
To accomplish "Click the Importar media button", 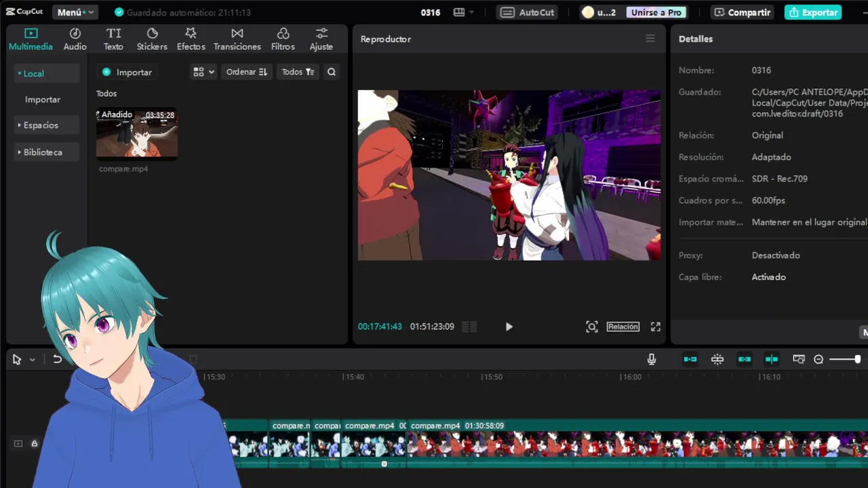I will coord(127,72).
